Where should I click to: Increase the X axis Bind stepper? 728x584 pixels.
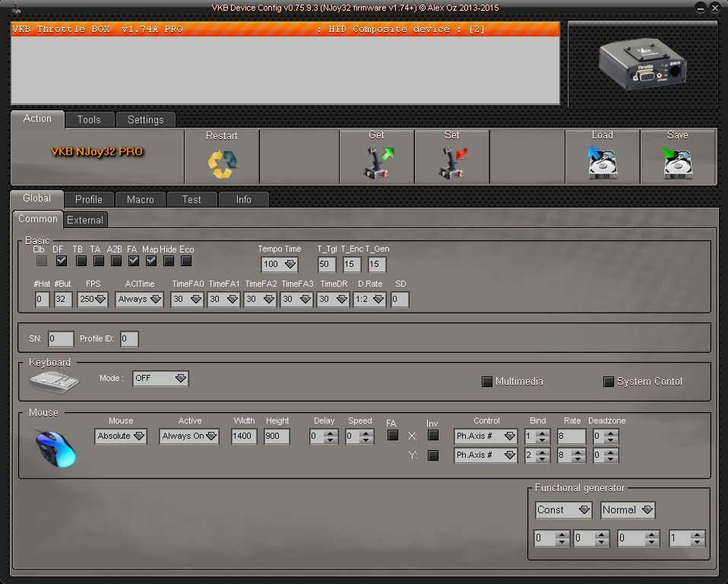(x=543, y=433)
